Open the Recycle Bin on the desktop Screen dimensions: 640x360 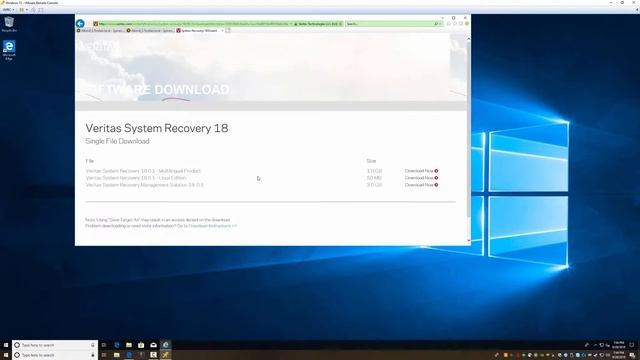coord(9,24)
